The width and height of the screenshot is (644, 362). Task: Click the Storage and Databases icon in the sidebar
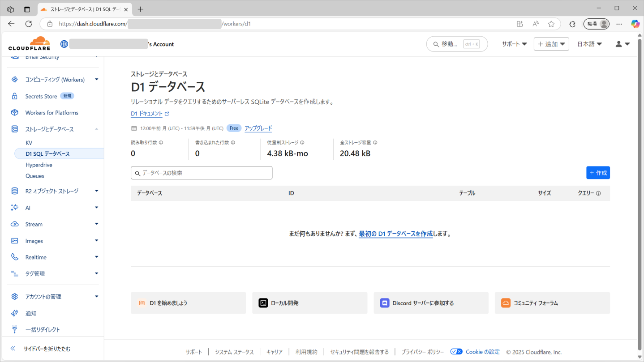coord(15,129)
